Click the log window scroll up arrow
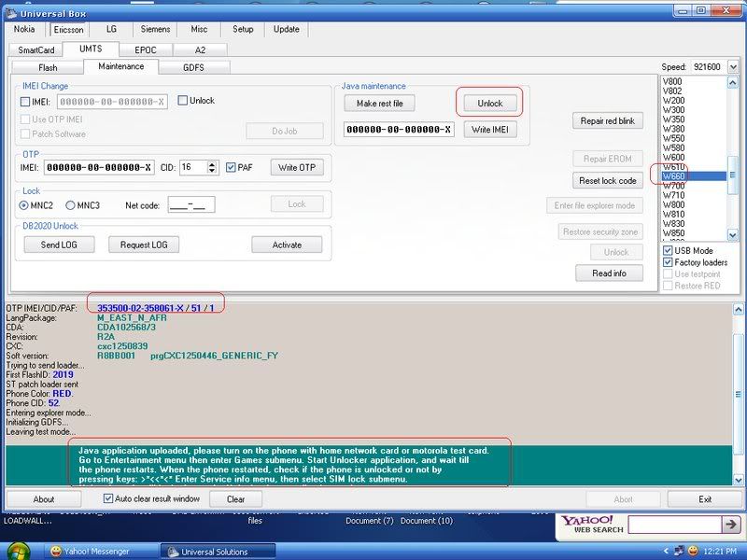Image resolution: width=747 pixels, height=560 pixels. [738, 310]
